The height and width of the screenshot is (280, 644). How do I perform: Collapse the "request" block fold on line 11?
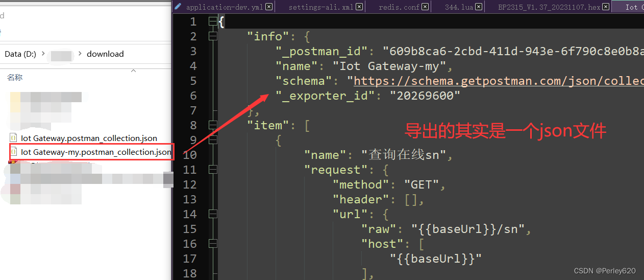pos(213,170)
